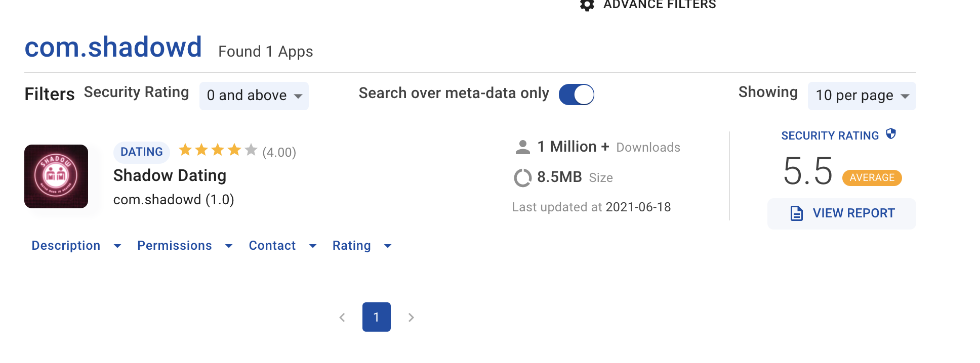Click the SECURITY RATING label

[830, 135]
